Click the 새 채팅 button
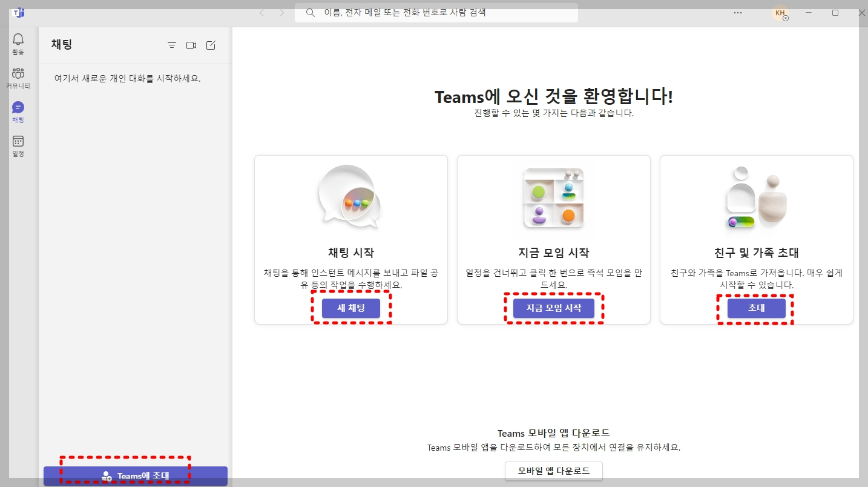868x487 pixels. (x=351, y=308)
